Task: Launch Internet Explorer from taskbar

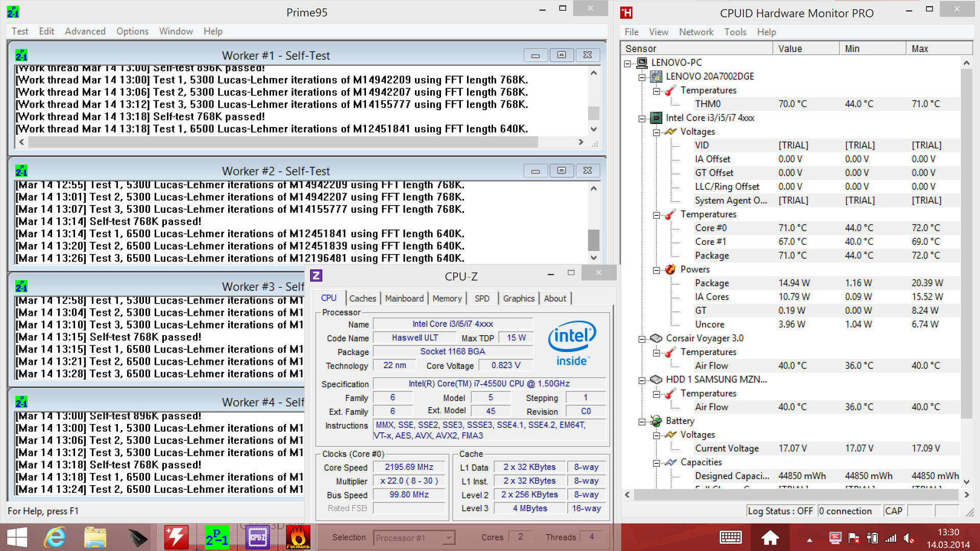Action: pyautogui.click(x=55, y=537)
